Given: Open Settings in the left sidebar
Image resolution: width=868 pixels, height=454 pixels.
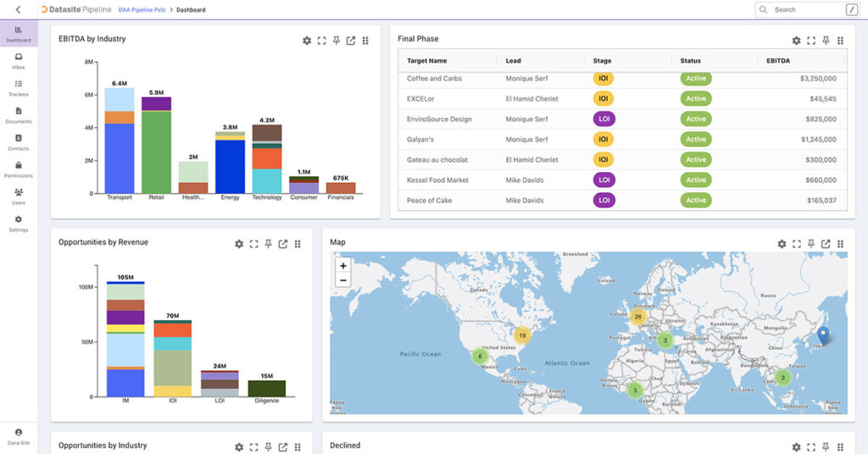Looking at the screenshot, I should pos(18,223).
